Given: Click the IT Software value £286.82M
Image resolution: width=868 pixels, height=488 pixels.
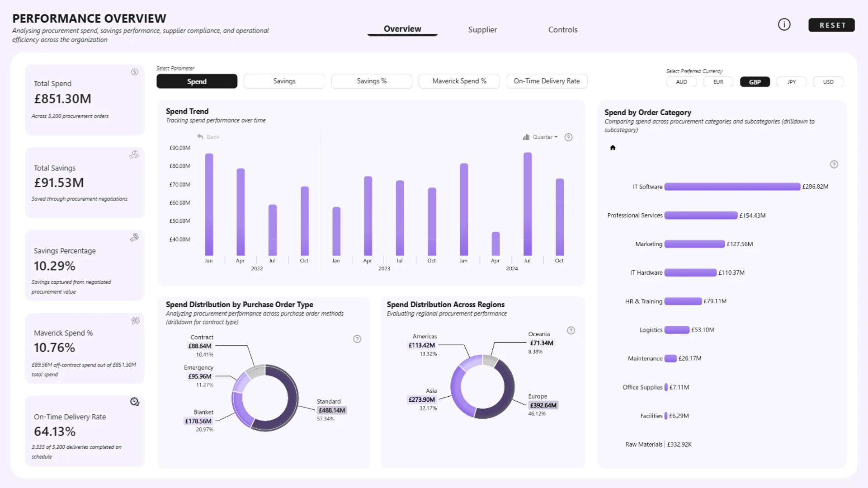Looking at the screenshot, I should point(816,187).
